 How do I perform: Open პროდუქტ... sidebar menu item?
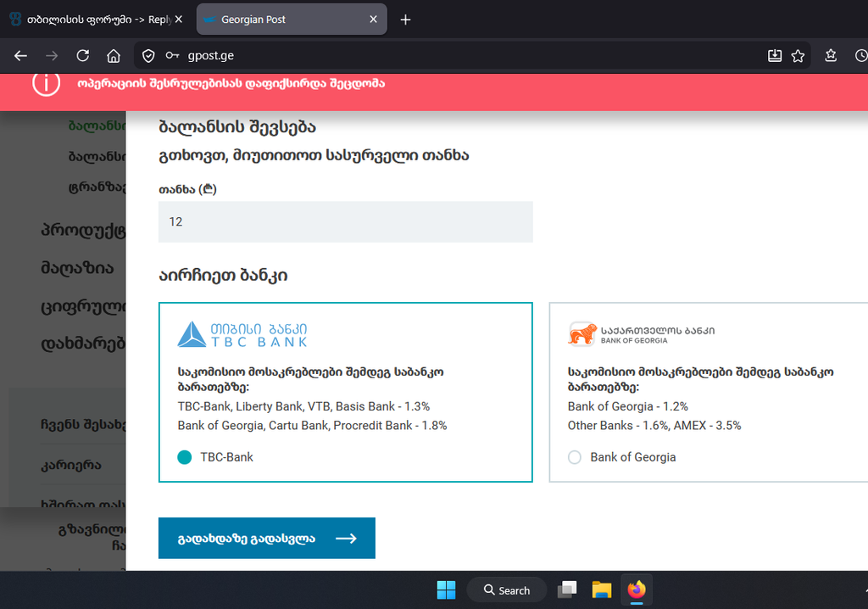click(x=84, y=229)
